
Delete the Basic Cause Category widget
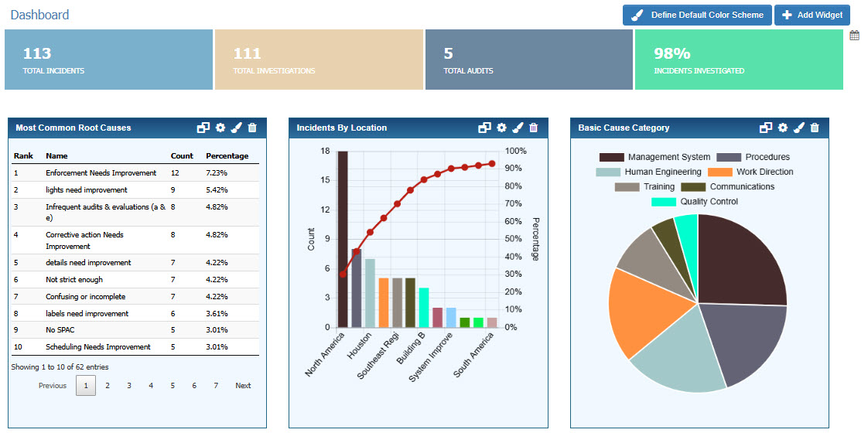coord(815,128)
